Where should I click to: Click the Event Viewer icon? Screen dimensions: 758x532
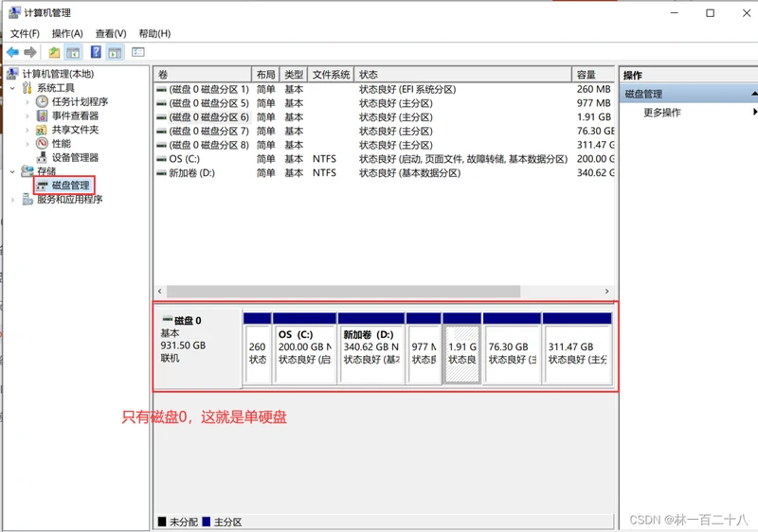coord(42,115)
